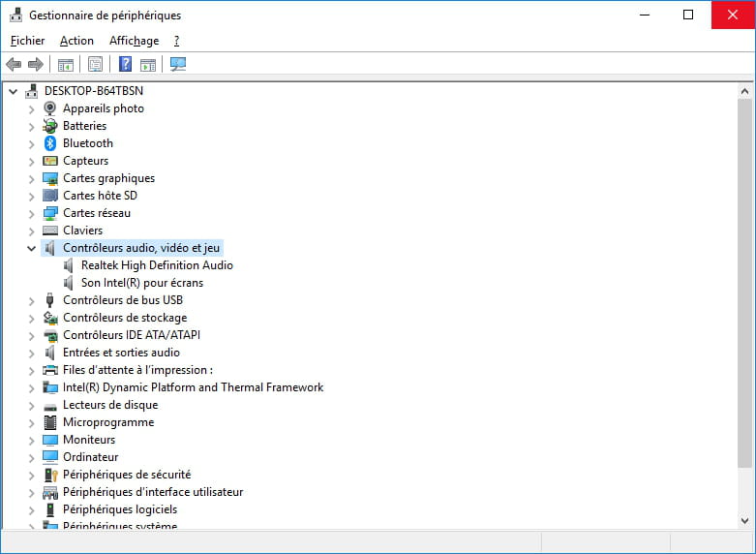The width and height of the screenshot is (756, 554).
Task: Show or hide the console tree
Action: point(66,64)
